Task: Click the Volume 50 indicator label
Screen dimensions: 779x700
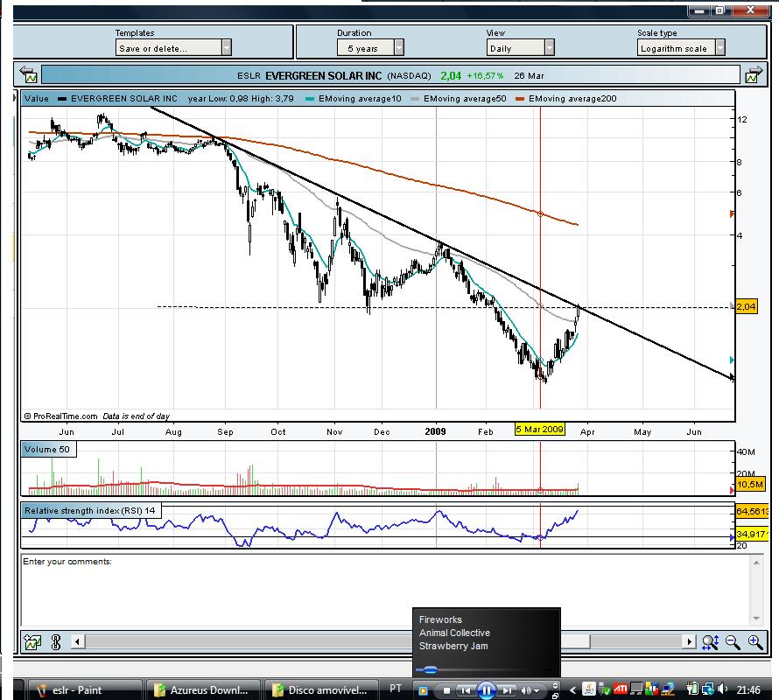Action: pos(47,450)
